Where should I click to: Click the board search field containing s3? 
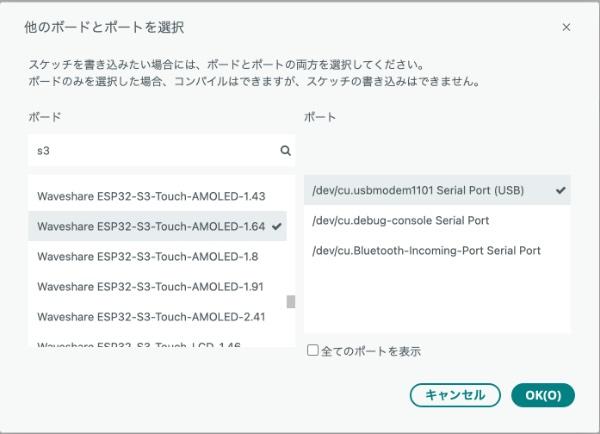(161, 150)
